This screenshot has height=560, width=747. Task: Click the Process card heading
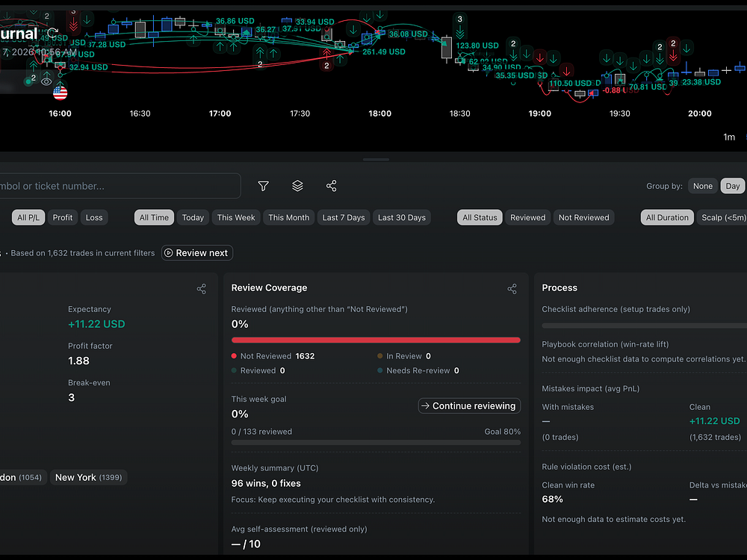pyautogui.click(x=560, y=288)
